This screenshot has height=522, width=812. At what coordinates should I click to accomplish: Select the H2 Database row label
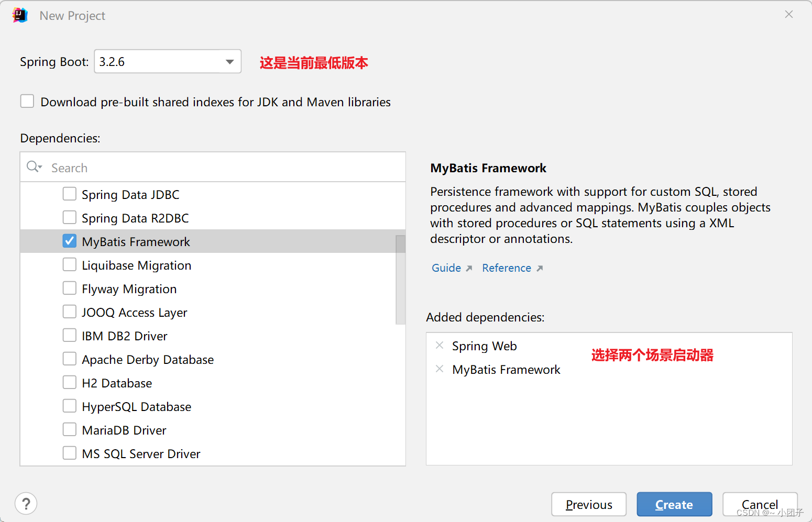click(117, 383)
